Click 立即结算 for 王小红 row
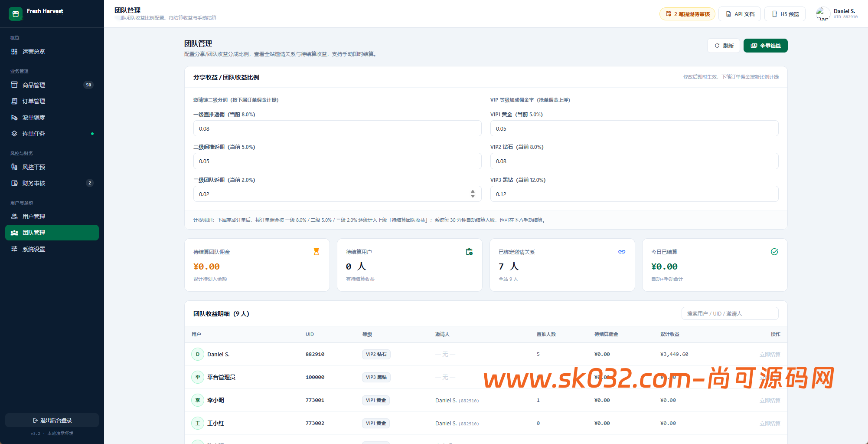 click(770, 424)
